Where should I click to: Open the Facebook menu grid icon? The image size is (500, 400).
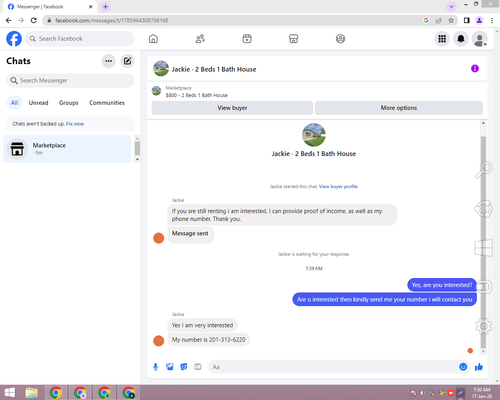[x=442, y=39]
